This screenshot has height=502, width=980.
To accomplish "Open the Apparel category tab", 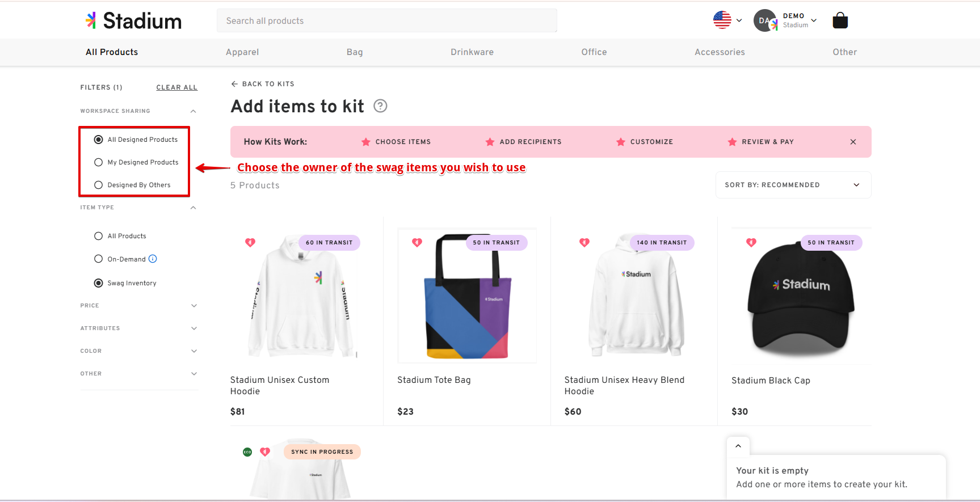I will click(x=242, y=52).
